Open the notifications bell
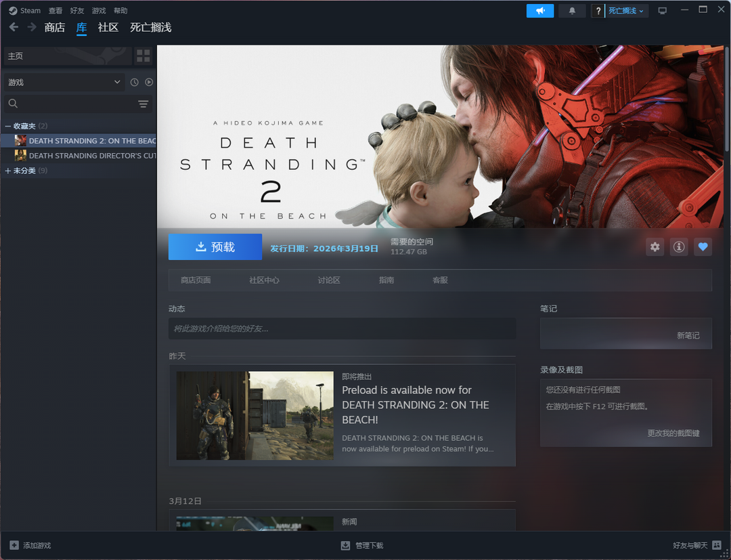Viewport: 731px width, 560px height. pyautogui.click(x=572, y=11)
